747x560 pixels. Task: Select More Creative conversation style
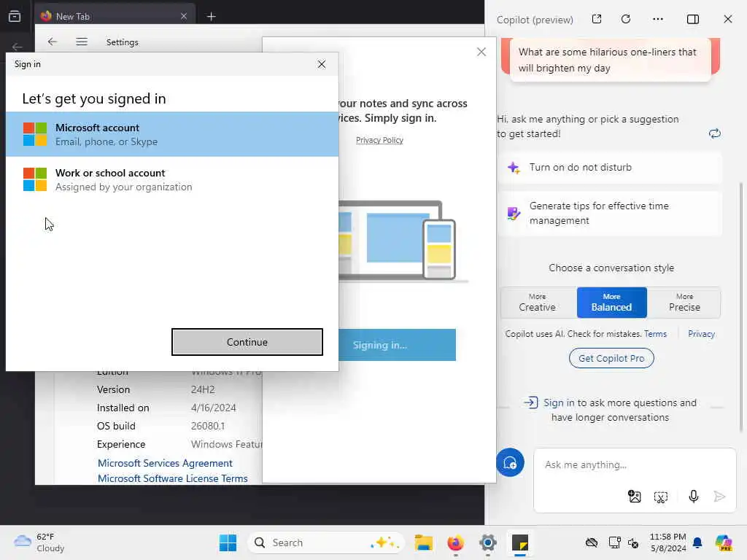538,303
